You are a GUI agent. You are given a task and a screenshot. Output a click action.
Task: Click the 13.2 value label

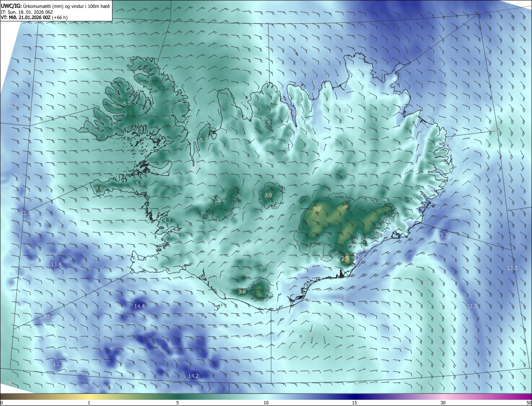[x=443, y=236]
